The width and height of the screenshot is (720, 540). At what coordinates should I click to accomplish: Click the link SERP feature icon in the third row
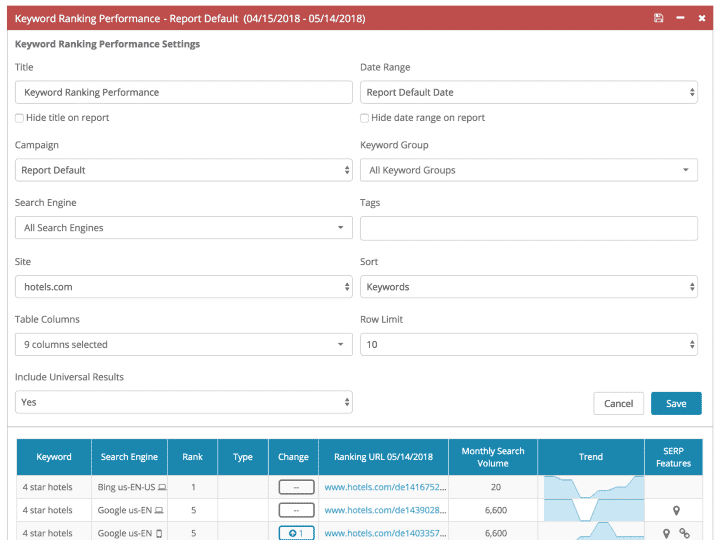click(x=684, y=533)
